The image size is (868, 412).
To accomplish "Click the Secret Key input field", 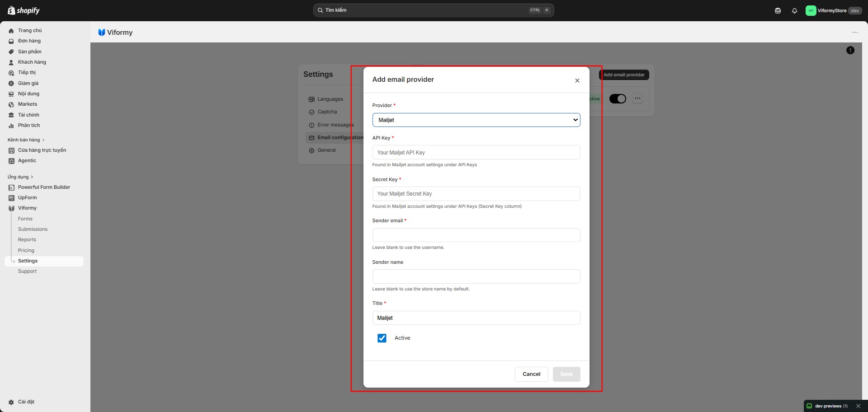I will pos(476,194).
